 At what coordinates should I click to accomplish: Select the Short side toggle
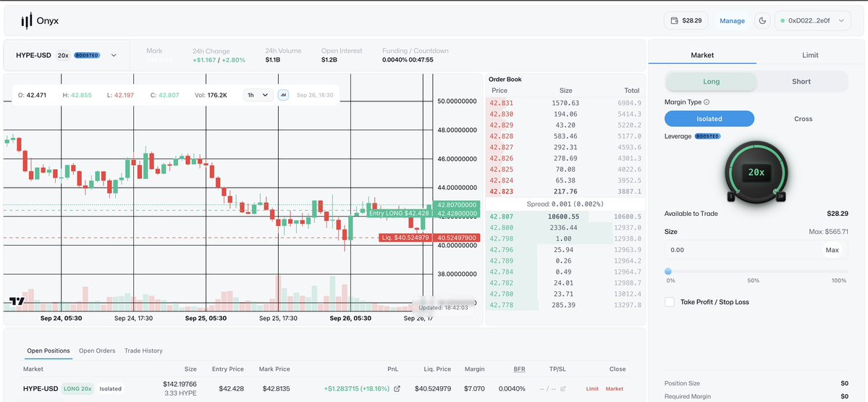[x=801, y=81]
